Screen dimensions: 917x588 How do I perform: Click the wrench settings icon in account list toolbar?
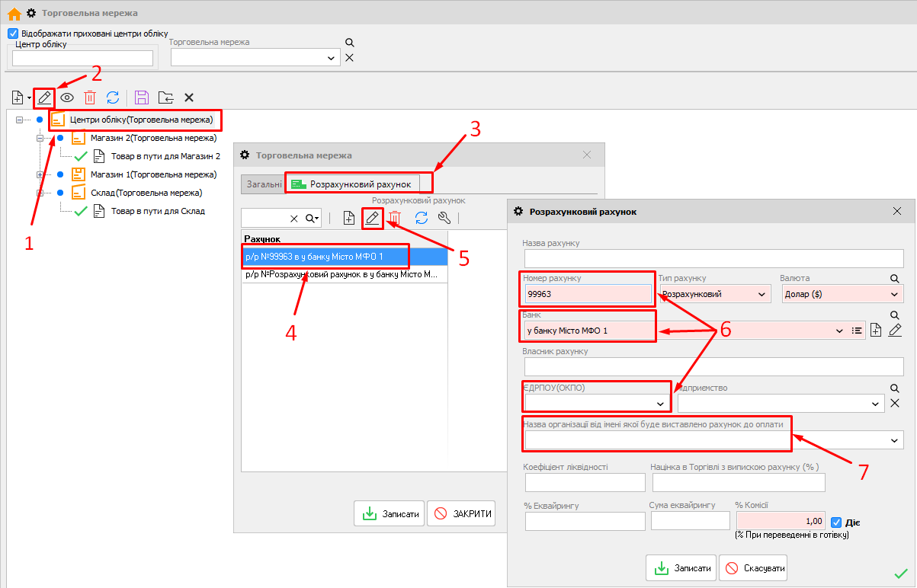444,218
